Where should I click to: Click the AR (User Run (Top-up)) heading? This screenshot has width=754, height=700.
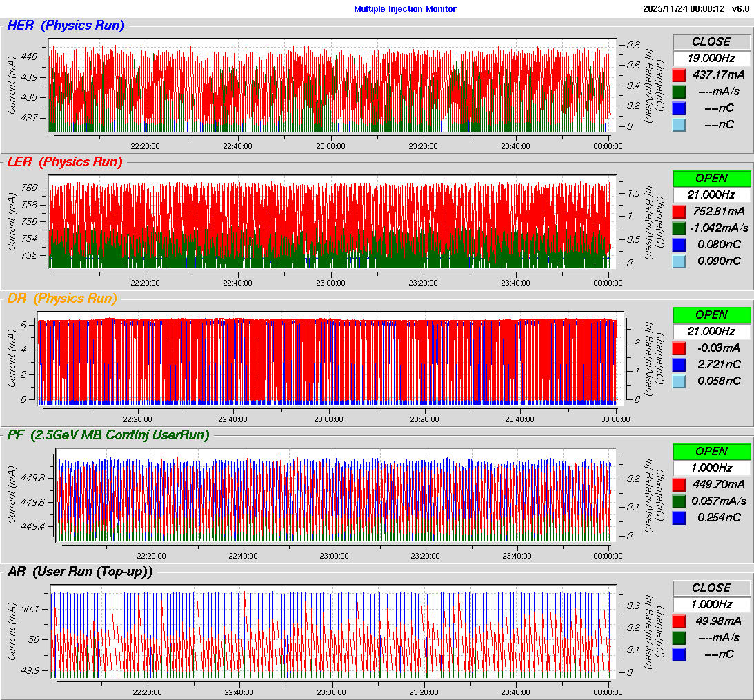[x=79, y=571]
